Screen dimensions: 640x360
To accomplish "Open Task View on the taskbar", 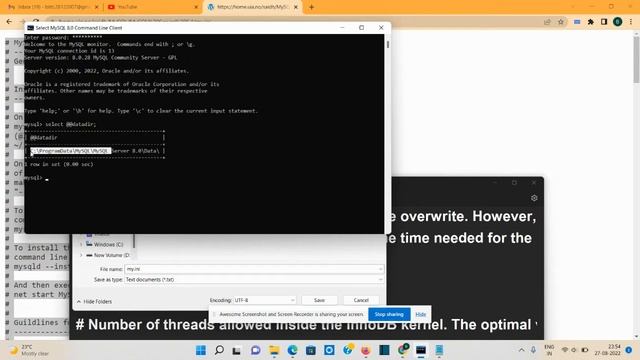I will tap(237, 350).
